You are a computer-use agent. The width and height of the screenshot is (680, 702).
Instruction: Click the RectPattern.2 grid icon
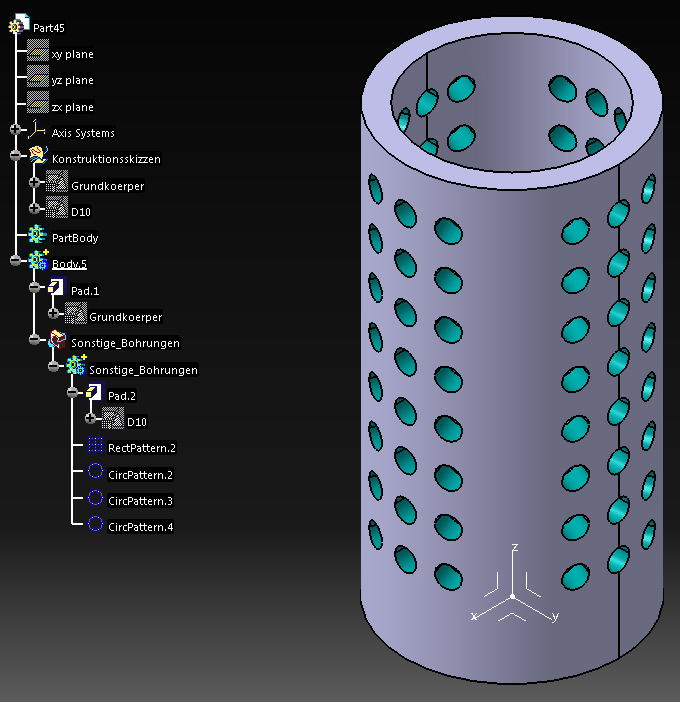[x=95, y=445]
